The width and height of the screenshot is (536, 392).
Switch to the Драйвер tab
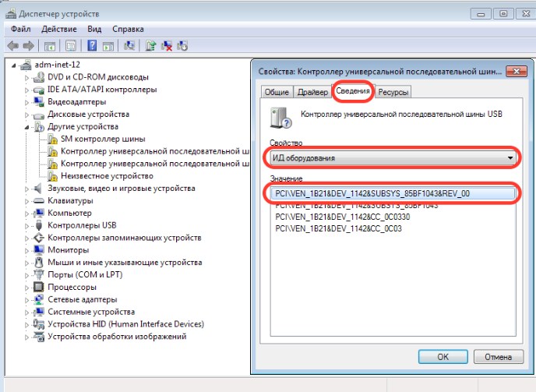click(312, 92)
